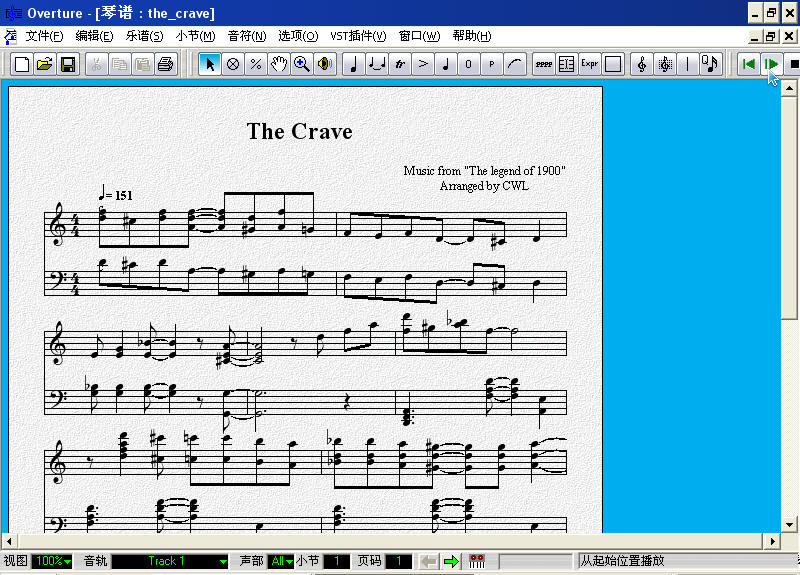Open the slur palette
This screenshot has width=800, height=575.
click(514, 64)
